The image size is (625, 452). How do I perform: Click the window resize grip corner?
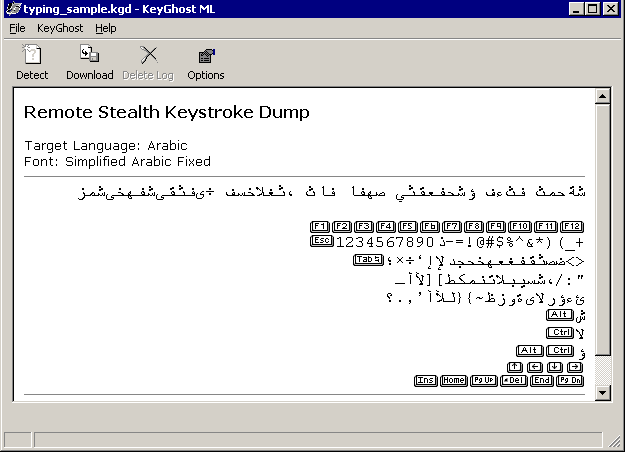pos(615,442)
